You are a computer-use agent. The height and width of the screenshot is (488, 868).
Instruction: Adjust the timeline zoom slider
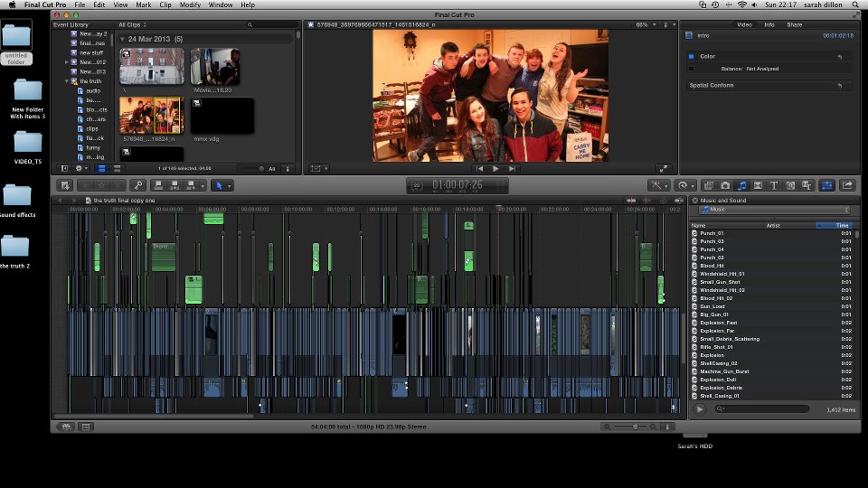[x=635, y=426]
